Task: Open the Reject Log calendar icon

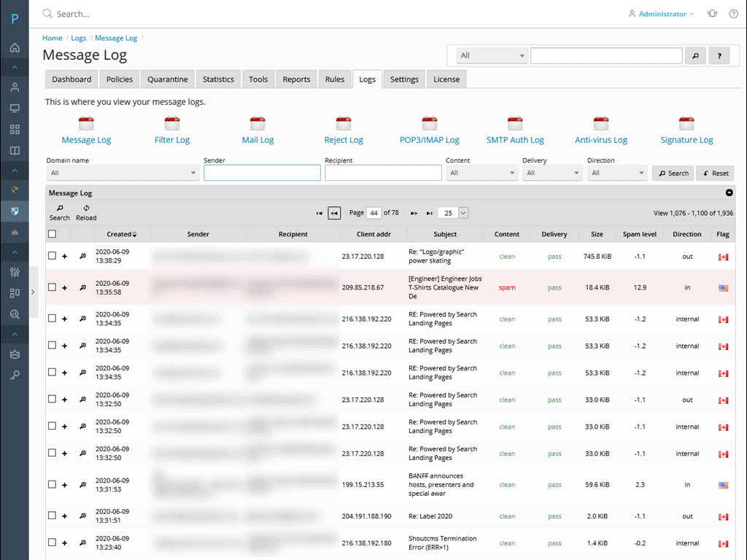Action: click(344, 123)
